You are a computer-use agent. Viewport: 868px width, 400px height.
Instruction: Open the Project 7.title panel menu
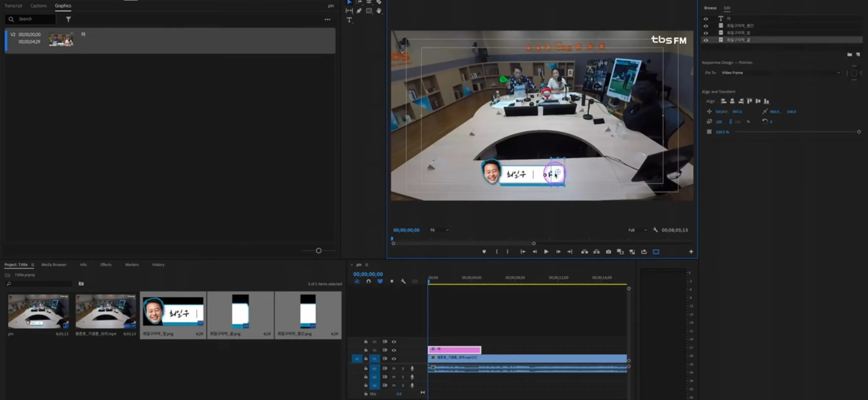pyautogui.click(x=32, y=264)
